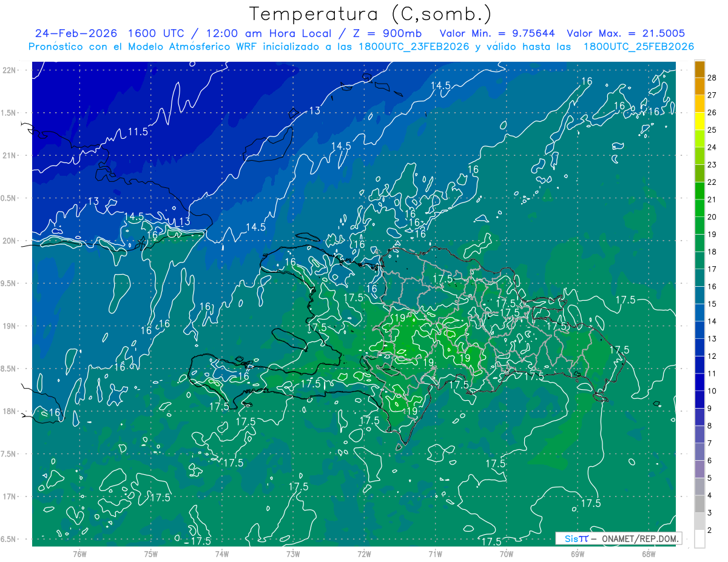
Task: Click the '5' color scale label
Action: click(x=710, y=478)
